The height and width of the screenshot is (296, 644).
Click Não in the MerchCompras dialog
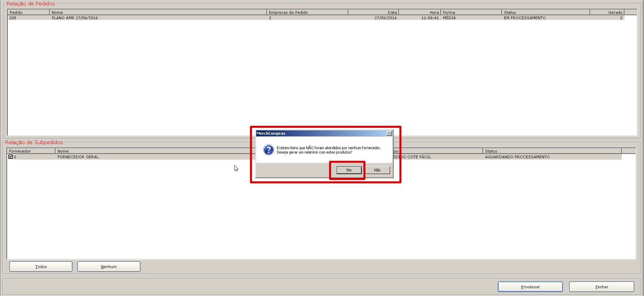coord(377,170)
